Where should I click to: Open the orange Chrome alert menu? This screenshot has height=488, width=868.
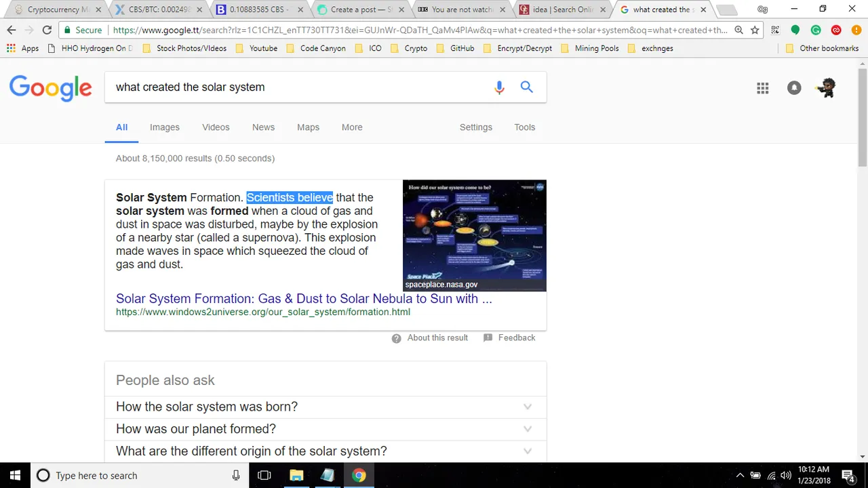pos(856,30)
